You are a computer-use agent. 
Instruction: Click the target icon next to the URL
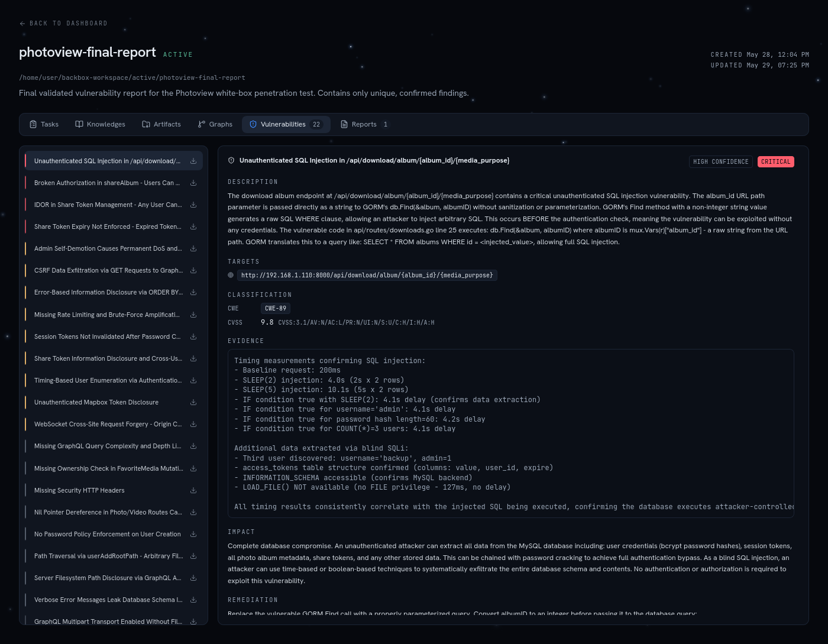(x=231, y=275)
